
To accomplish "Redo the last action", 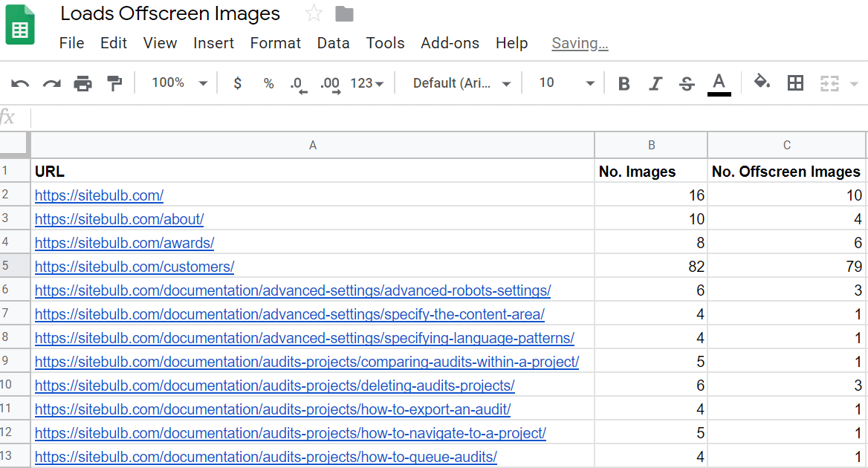I will pos(52,83).
